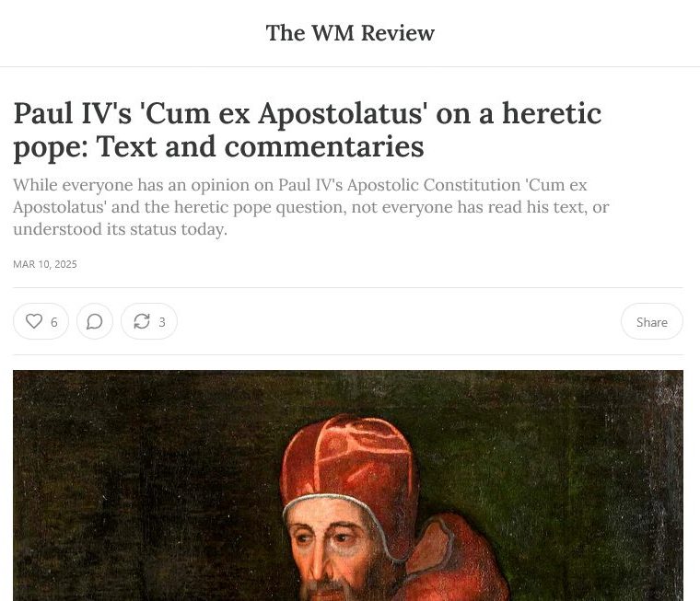Click the article subtitle paragraph
The image size is (700, 601).
311,207
